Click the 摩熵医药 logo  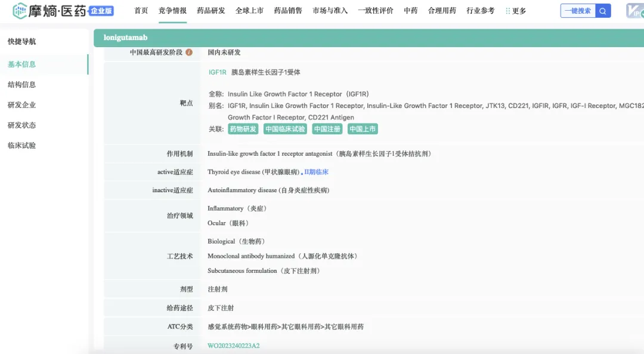[63, 11]
